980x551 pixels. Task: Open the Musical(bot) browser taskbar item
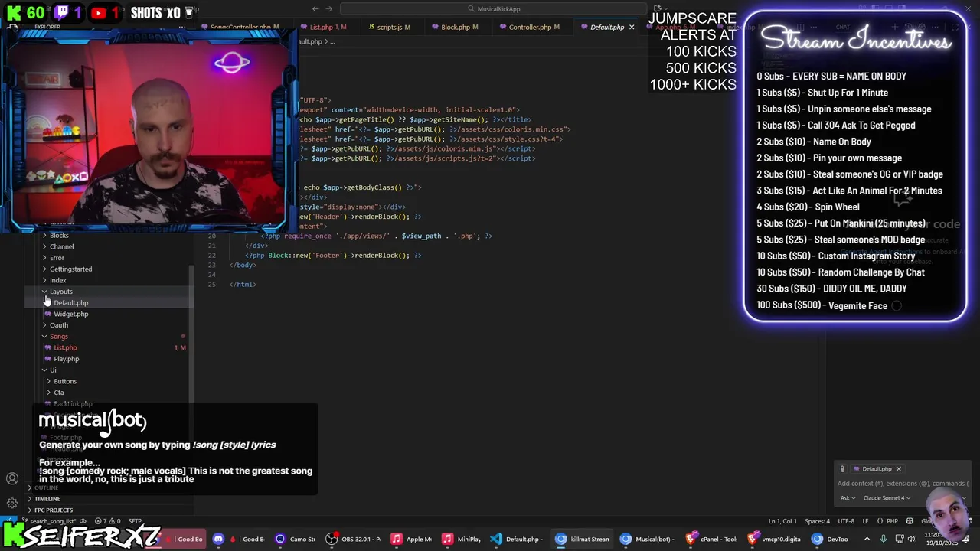pyautogui.click(x=647, y=539)
